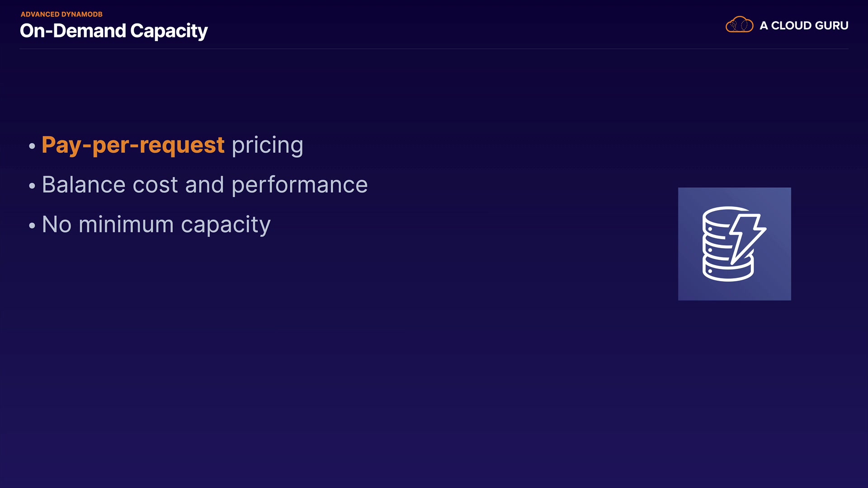Click the horizontal divider line below header
This screenshot has height=488, width=868.
pyautogui.click(x=434, y=49)
